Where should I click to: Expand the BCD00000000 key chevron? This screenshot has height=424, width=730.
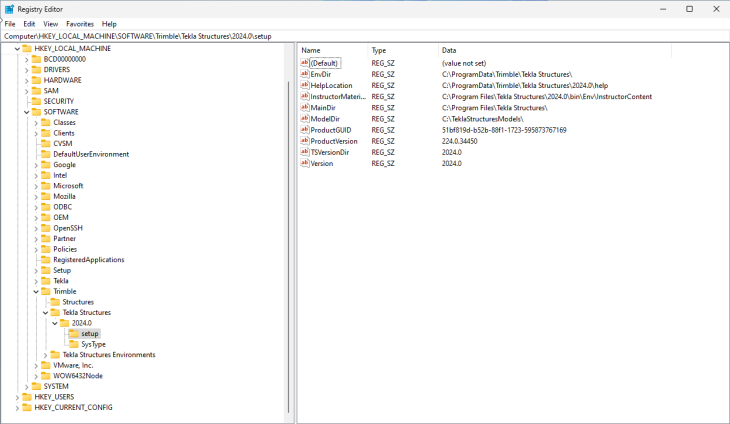tap(27, 59)
